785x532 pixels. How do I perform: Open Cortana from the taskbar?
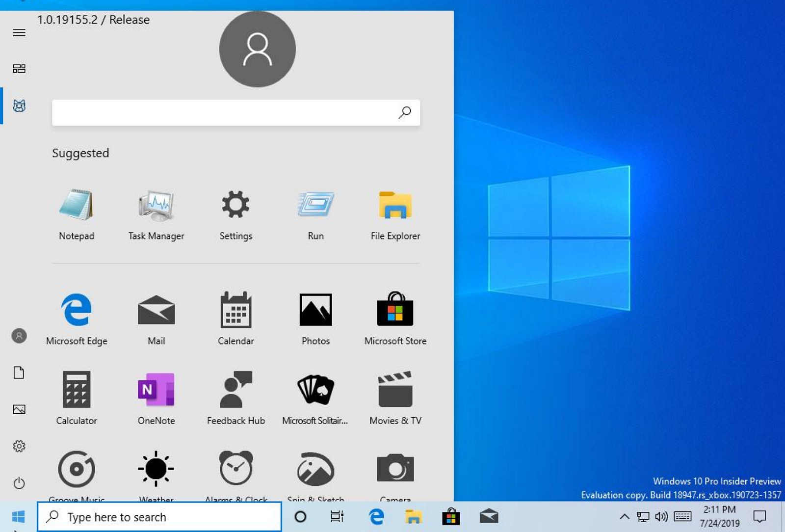(x=300, y=516)
